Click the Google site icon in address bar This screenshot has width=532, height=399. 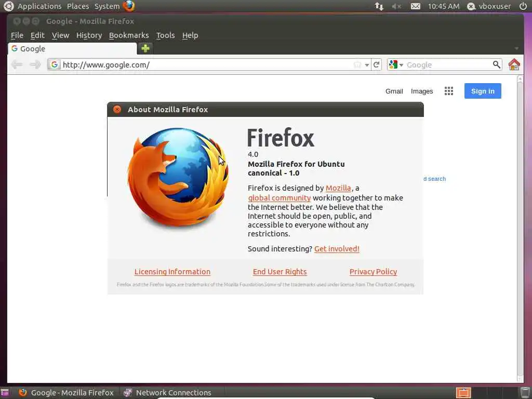54,64
